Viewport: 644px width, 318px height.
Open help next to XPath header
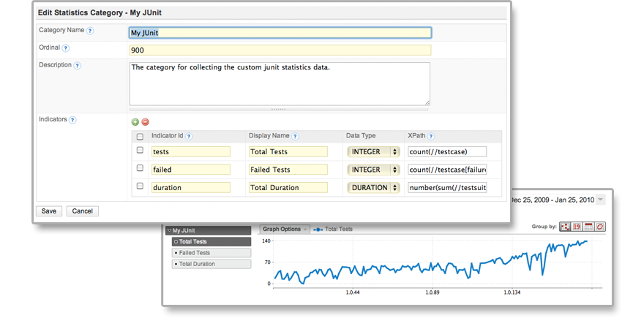click(x=431, y=136)
